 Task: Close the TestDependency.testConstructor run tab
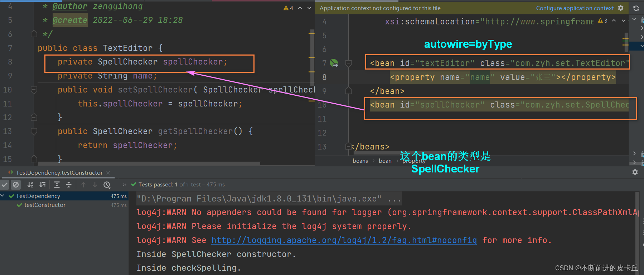click(108, 173)
